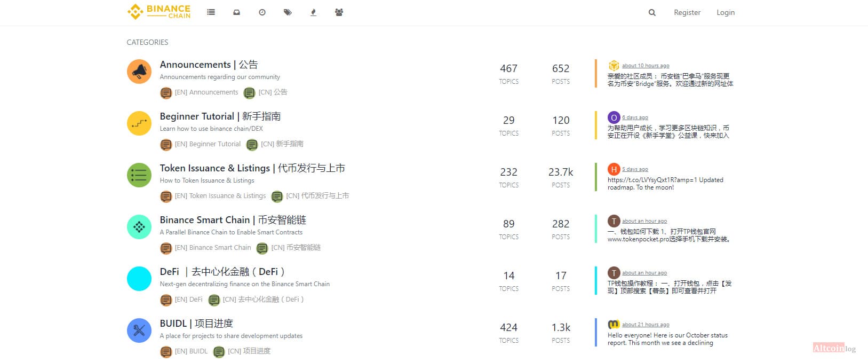Click the Beginner Tutorial yellow category icon
Screen dimensions: 868x362
(139, 123)
